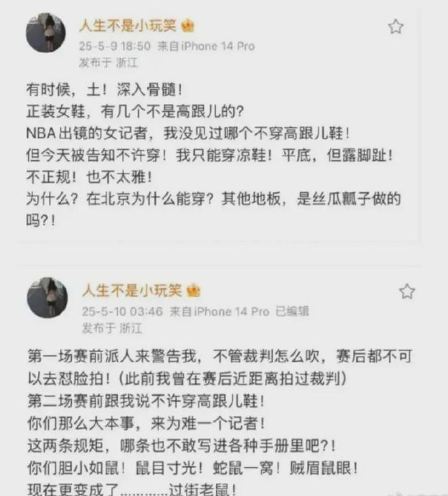Click the line 你们胆小如鼠!鼠目寸光!

193,468
